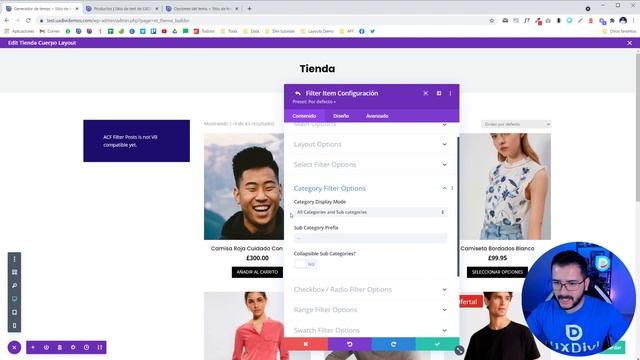Click the power icon in bottom toolbar
640x360 pixels.
click(x=46, y=347)
